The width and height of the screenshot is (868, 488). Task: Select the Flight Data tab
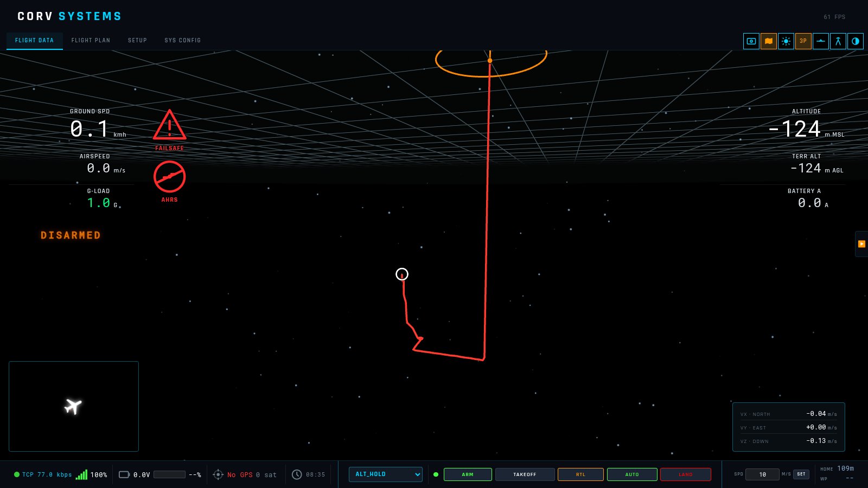(x=34, y=41)
